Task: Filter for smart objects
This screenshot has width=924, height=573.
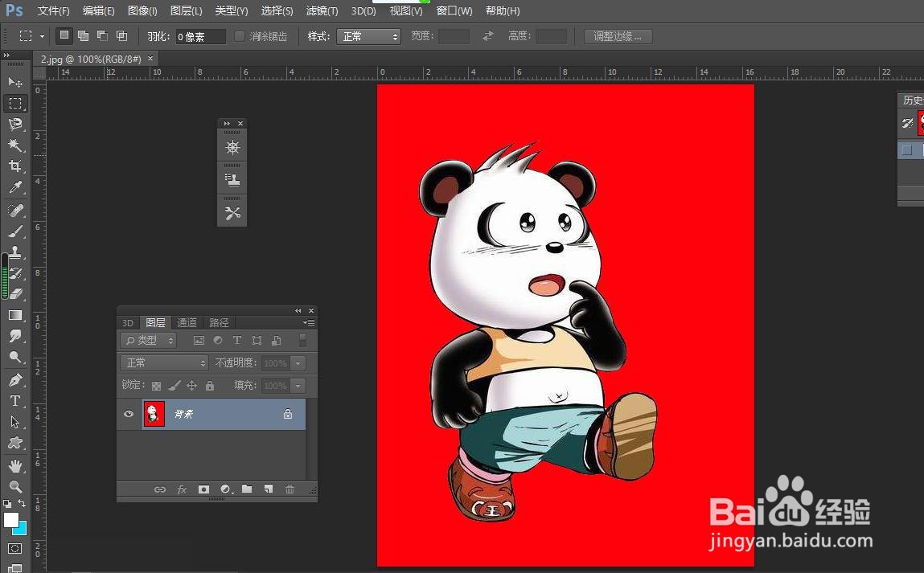Action: click(277, 341)
